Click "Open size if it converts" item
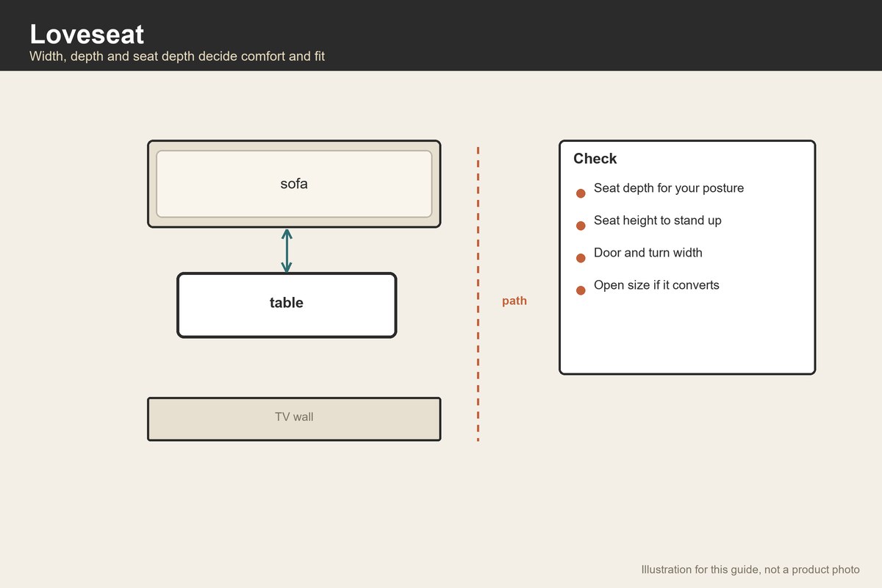 pos(656,285)
